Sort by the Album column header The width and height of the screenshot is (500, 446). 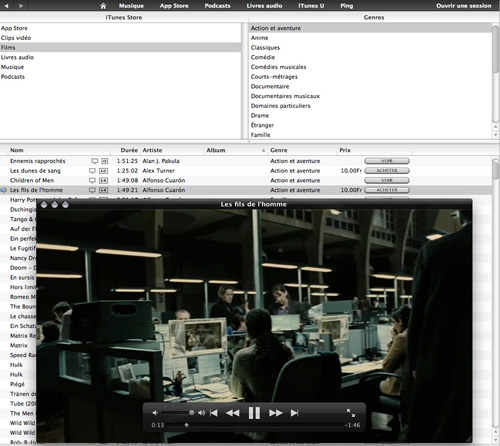[236, 150]
